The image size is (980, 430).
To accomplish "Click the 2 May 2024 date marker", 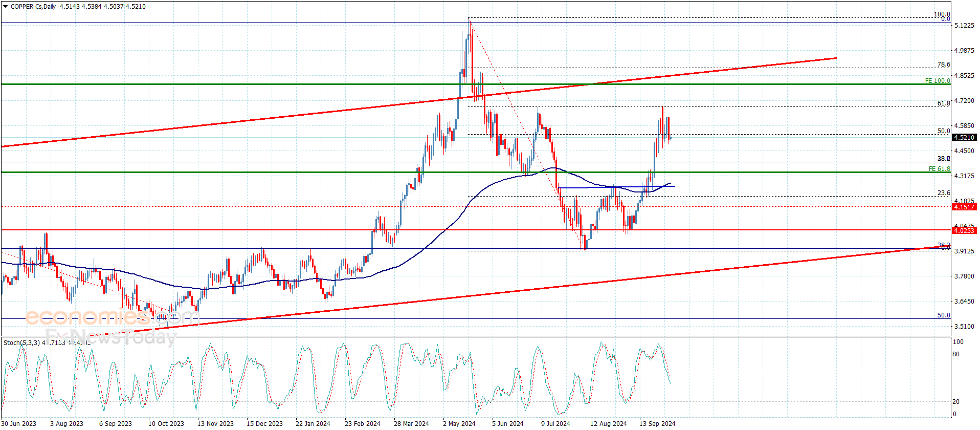I will coord(459,423).
